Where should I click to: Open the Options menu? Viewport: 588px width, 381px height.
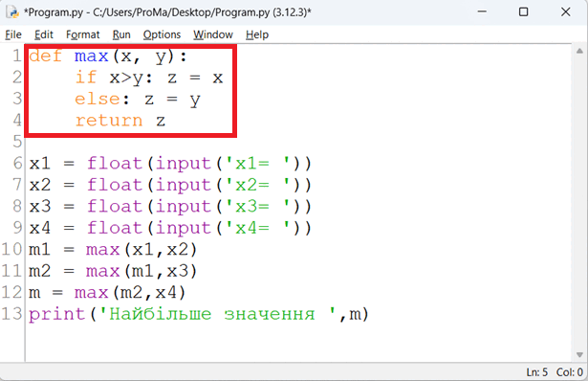(x=162, y=34)
